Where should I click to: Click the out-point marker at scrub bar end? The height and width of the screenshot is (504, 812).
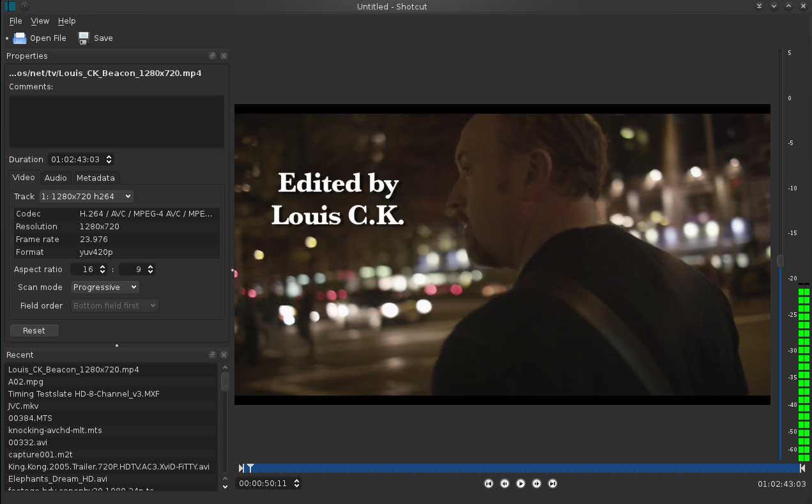point(802,468)
